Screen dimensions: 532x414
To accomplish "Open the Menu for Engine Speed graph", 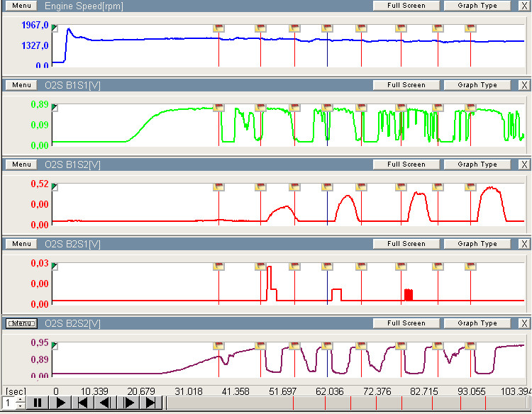I will (21, 6).
